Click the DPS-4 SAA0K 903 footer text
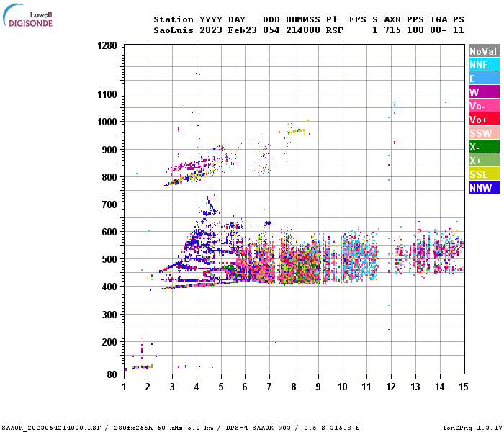504x432 pixels. click(258, 428)
